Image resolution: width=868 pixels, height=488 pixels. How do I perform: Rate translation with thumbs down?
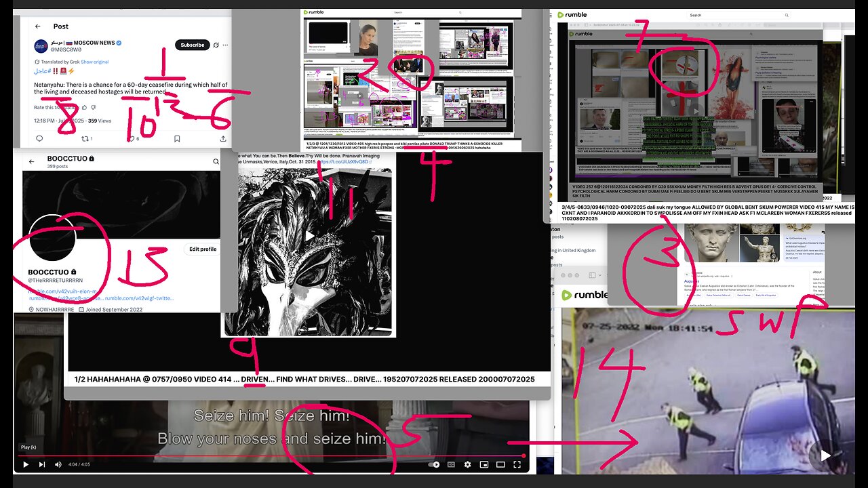click(94, 107)
